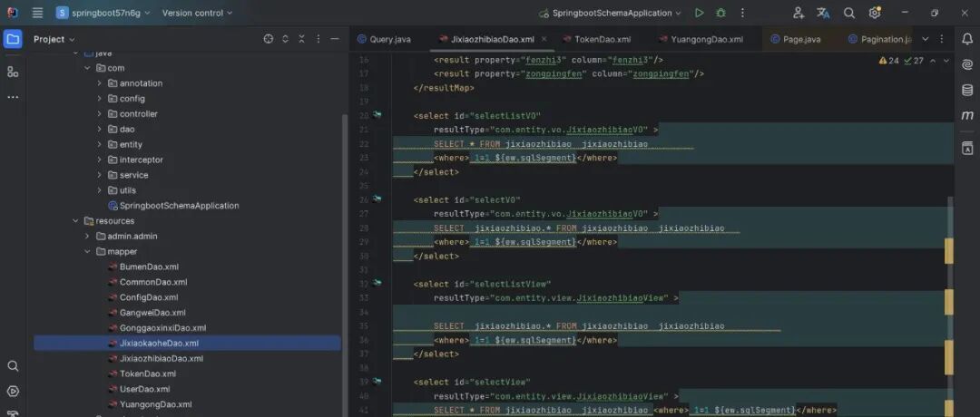
Task: Open Search Everywhere magnifier icon
Action: [848, 13]
